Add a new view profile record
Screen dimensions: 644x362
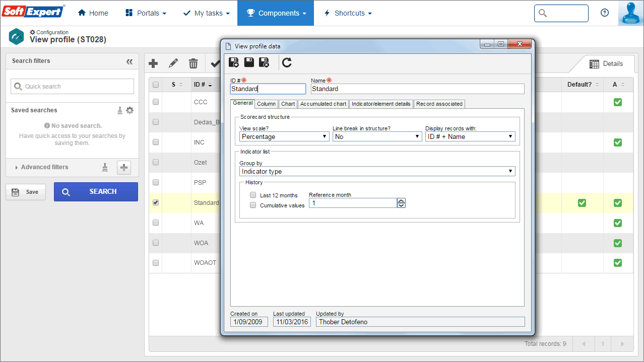tap(154, 63)
